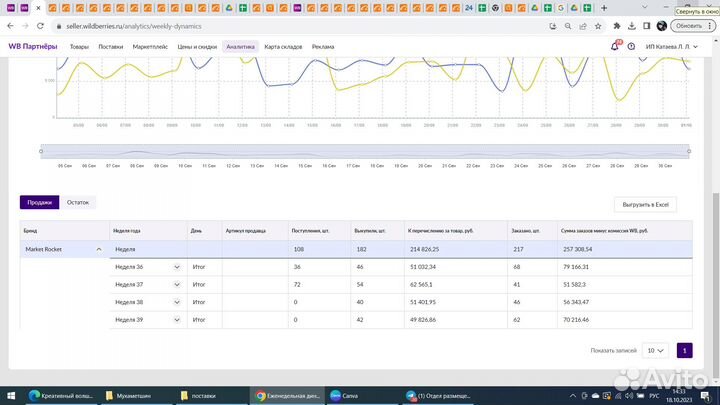720x405 pixels.
Task: Go to page 1 in pagination
Action: (x=685, y=351)
